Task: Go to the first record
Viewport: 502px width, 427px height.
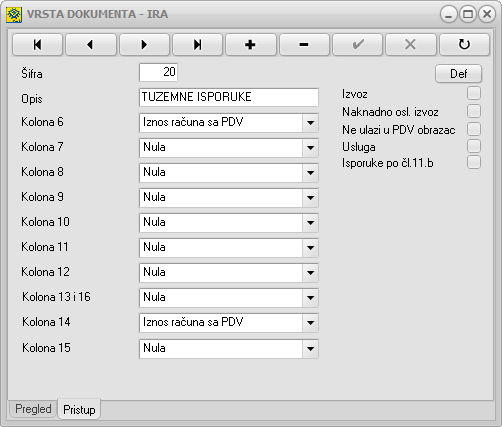Action: [37, 44]
